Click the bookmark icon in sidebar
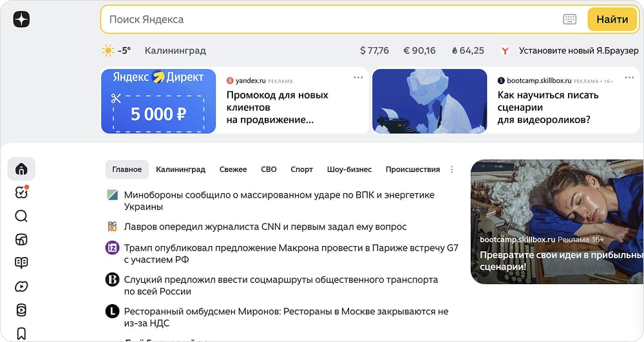The height and width of the screenshot is (342, 644). [21, 334]
